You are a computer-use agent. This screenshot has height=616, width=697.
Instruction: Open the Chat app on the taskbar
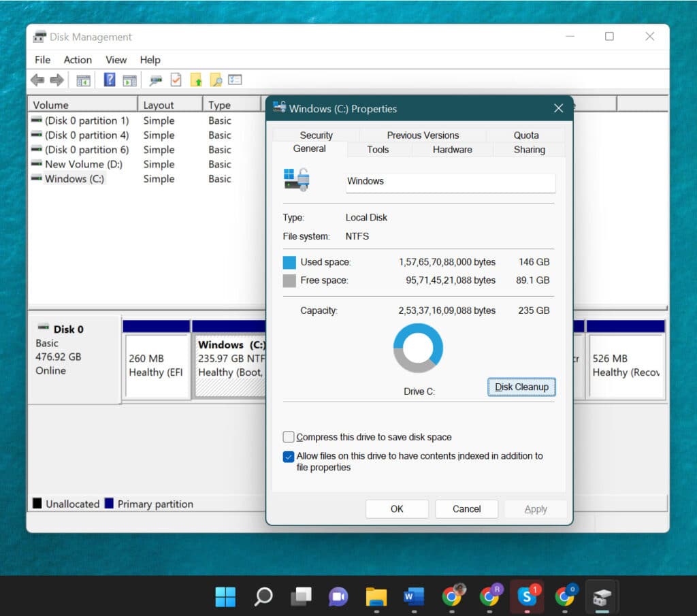coord(338,596)
